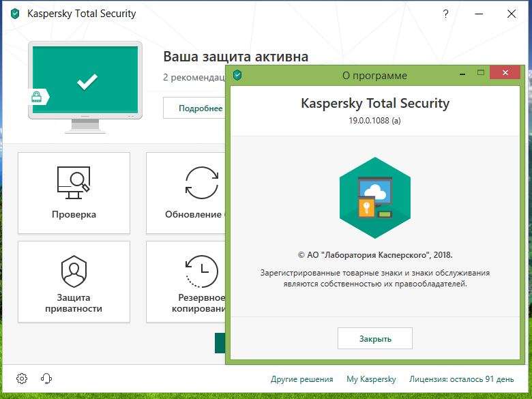Minimize the О программе dialog

[x=462, y=74]
